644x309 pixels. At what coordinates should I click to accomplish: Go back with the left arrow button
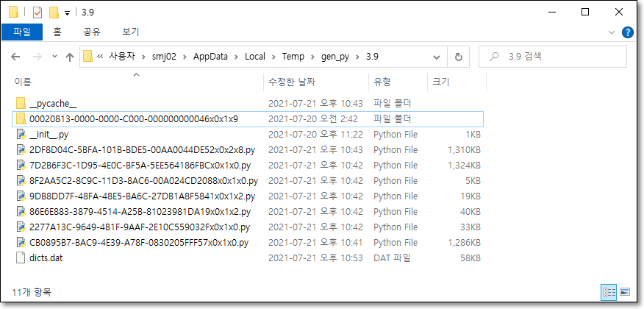[15, 57]
